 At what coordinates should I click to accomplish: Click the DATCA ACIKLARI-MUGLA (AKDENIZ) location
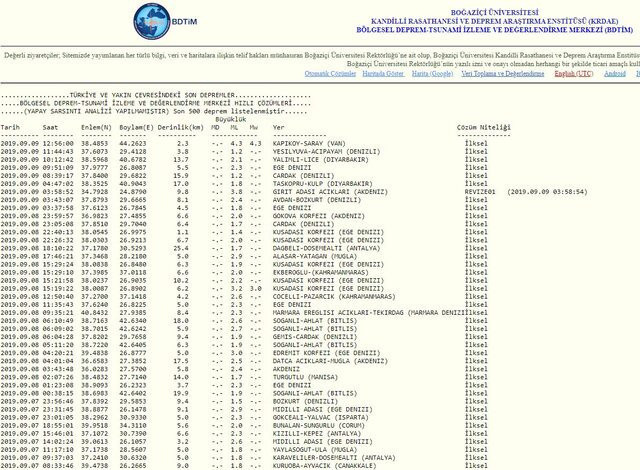pos(330,361)
